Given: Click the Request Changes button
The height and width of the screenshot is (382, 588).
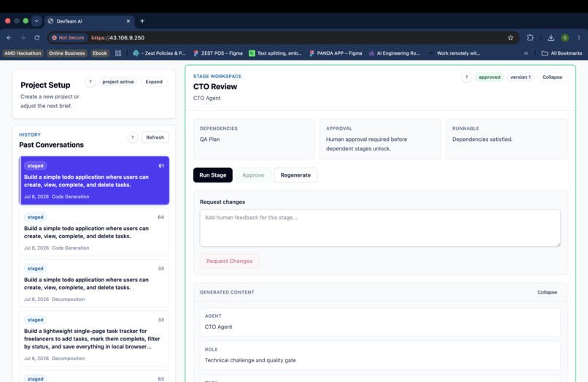Looking at the screenshot, I should tap(229, 261).
